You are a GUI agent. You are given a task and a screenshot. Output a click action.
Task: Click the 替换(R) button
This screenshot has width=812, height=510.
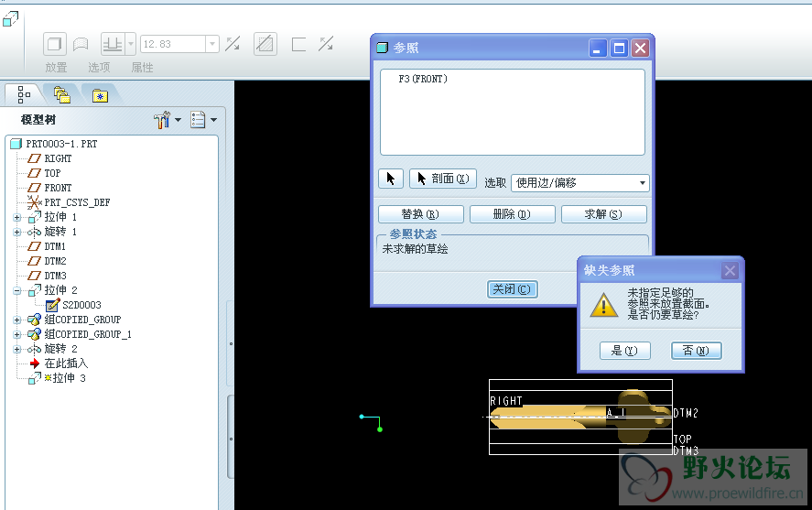click(x=421, y=214)
